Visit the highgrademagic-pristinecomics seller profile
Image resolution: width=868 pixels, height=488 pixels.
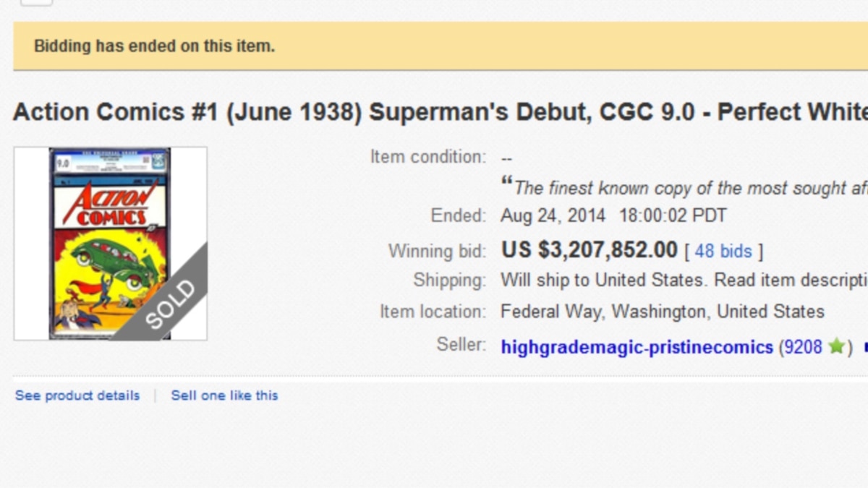click(x=637, y=347)
